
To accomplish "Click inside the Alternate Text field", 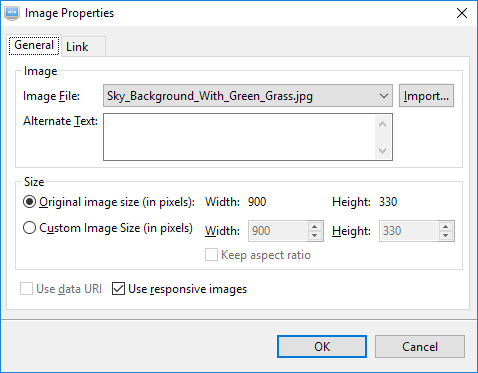I will tap(239, 137).
